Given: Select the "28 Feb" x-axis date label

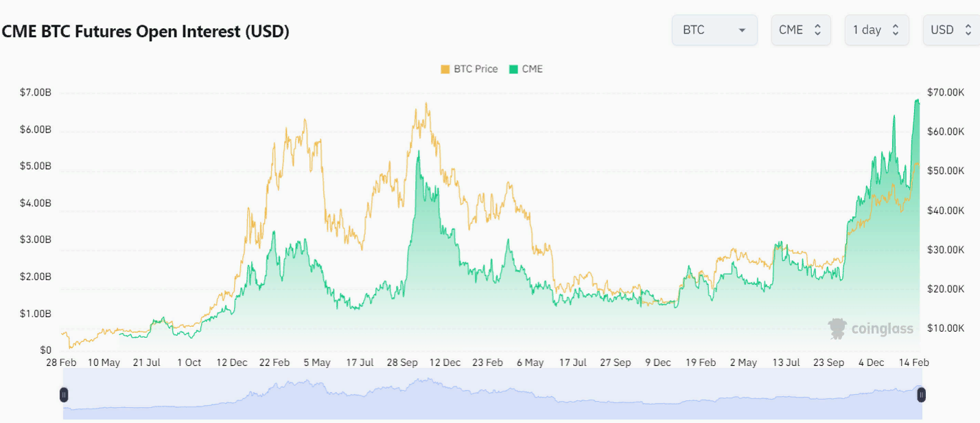Looking at the screenshot, I should click(60, 363).
